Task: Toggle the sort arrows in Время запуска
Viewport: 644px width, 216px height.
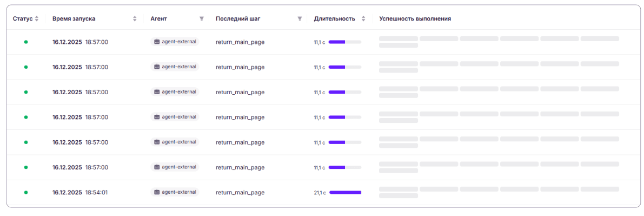Action: [x=135, y=18]
